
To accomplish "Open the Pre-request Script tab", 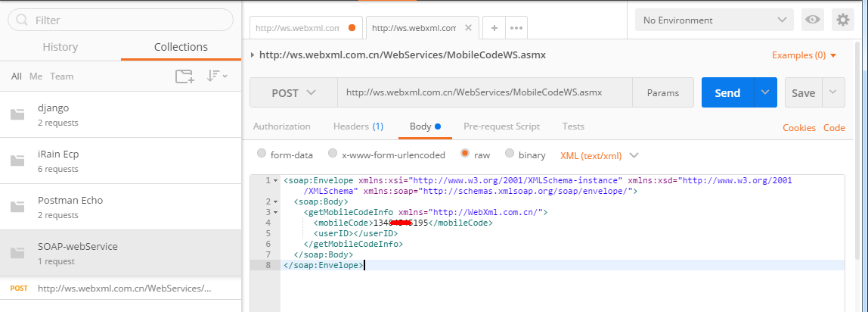I will (x=501, y=126).
